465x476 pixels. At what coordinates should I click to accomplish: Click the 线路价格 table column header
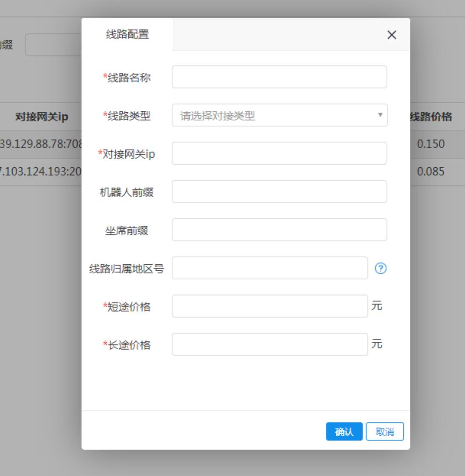[x=431, y=117]
